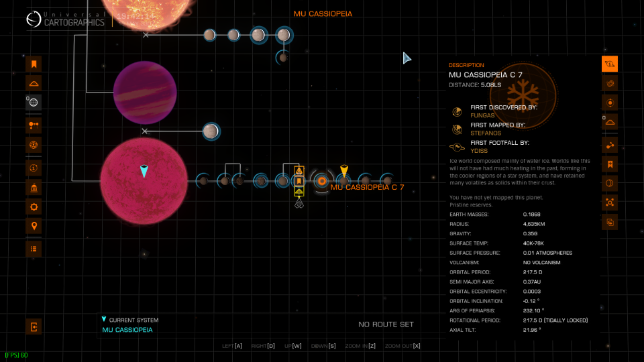Open surface points icon in right sidebar
The height and width of the screenshot is (362, 644).
[x=610, y=122]
